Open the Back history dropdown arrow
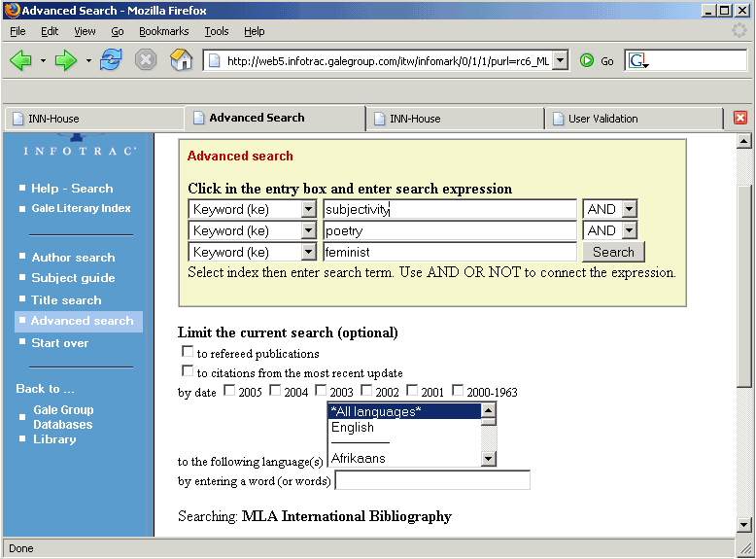The width and height of the screenshot is (756, 559). pyautogui.click(x=43, y=61)
